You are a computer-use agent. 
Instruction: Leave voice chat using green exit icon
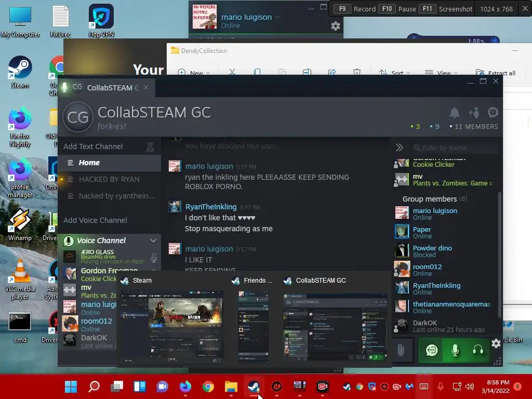[432, 350]
